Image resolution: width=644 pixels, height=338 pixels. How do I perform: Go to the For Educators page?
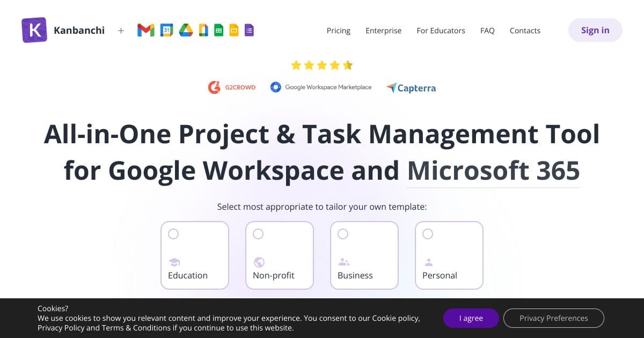coord(441,31)
